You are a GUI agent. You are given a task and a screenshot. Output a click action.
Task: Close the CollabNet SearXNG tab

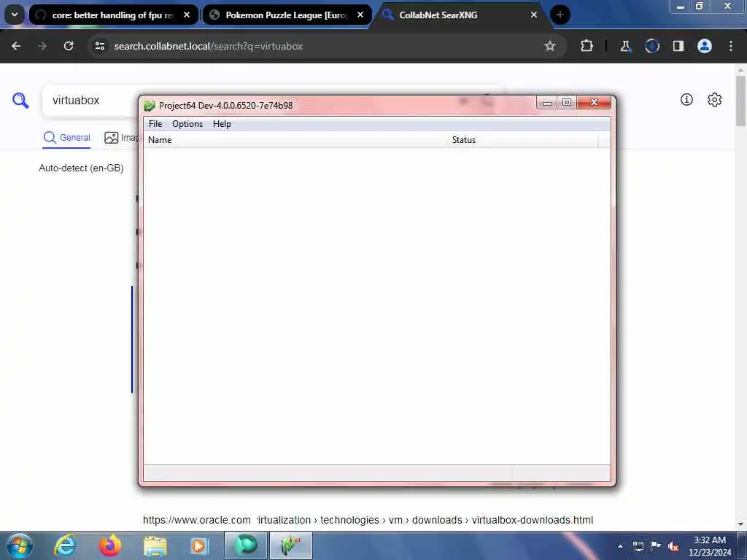(534, 15)
